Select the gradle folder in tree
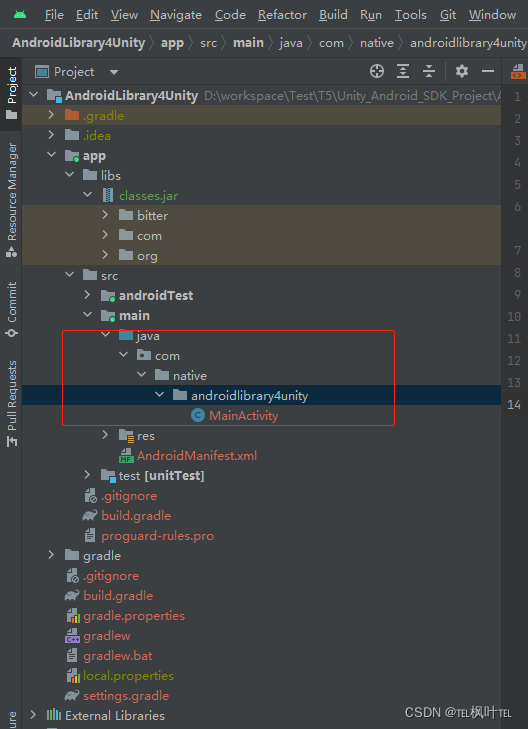 pos(102,556)
